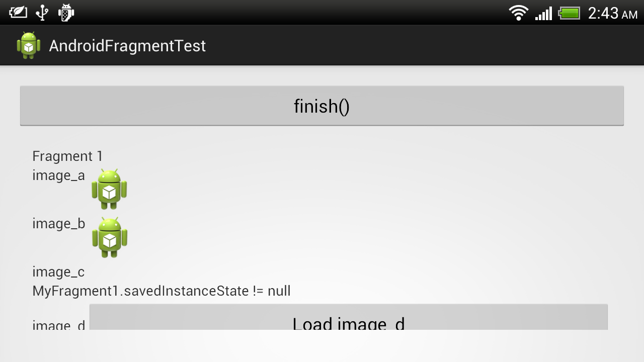Select the screenshot notification icon

point(18,12)
